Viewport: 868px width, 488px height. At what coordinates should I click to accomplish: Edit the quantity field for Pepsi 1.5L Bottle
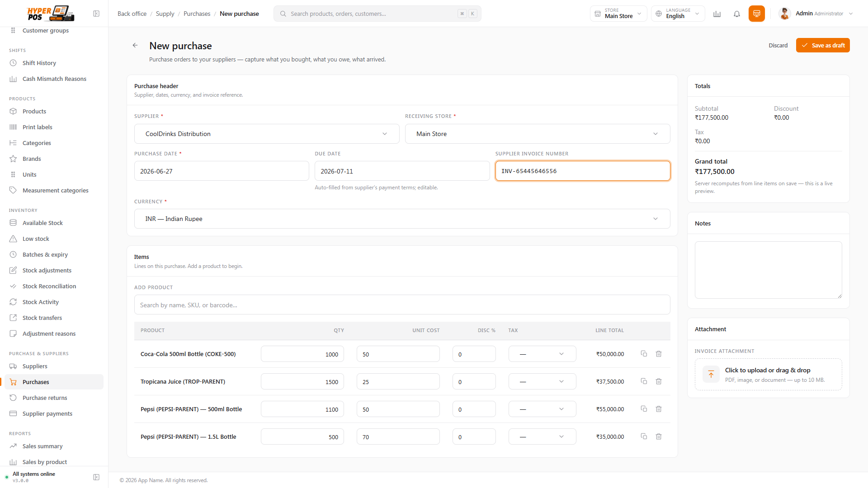tap(302, 436)
